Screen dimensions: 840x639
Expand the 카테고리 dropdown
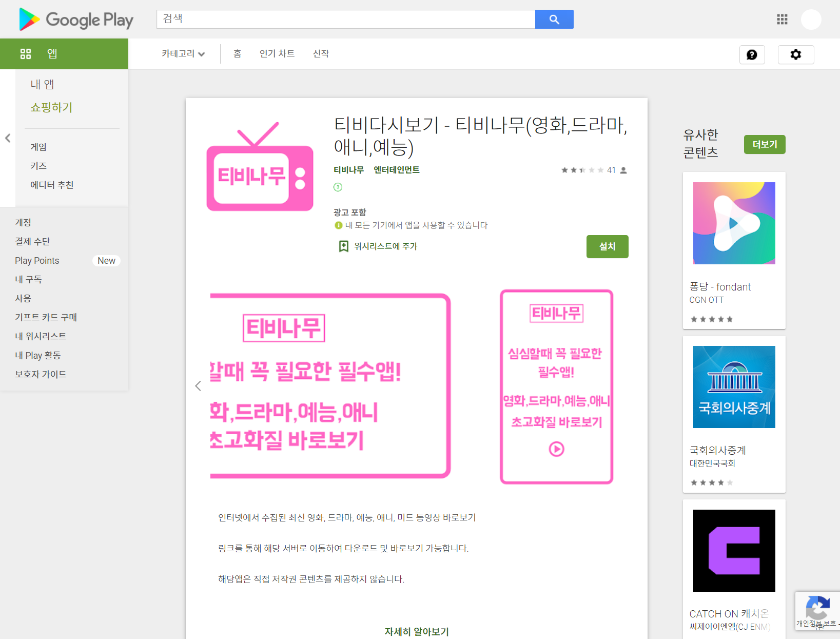[183, 54]
